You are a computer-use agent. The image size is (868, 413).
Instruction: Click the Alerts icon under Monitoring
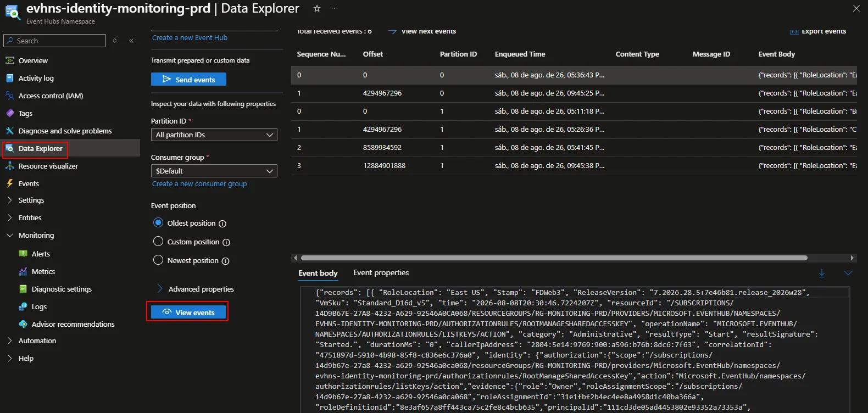click(x=23, y=254)
